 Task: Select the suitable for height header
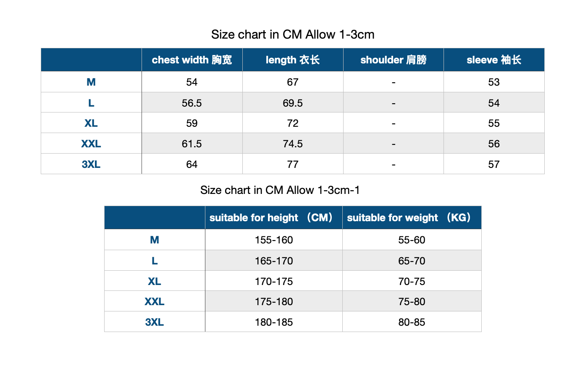click(x=274, y=217)
